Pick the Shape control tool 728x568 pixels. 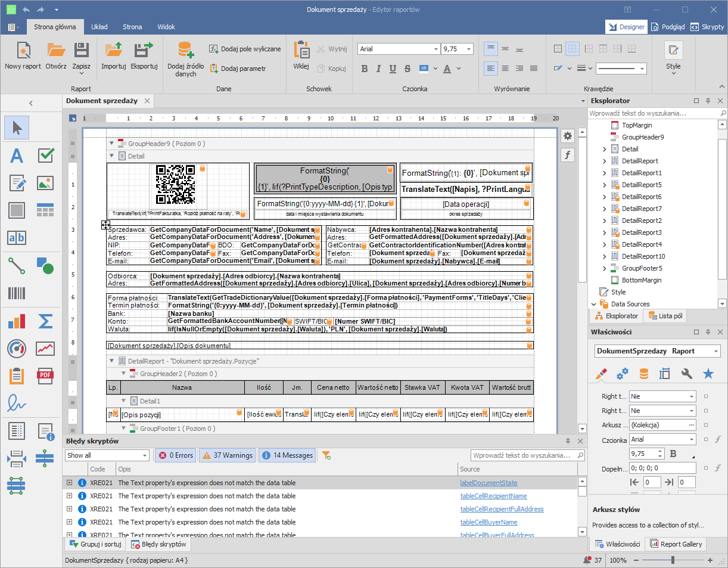click(x=45, y=265)
